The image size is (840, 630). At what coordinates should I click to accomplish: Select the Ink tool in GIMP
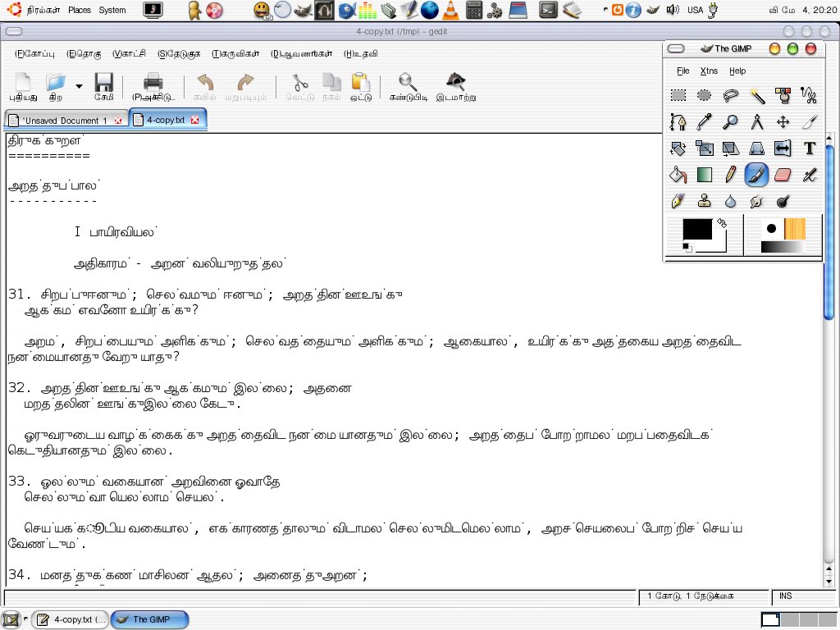pos(678,202)
